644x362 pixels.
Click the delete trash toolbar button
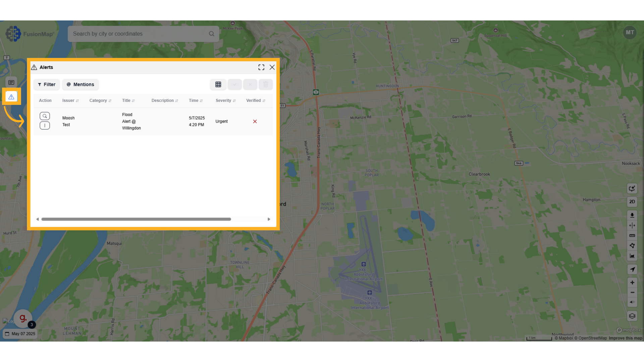tap(266, 84)
